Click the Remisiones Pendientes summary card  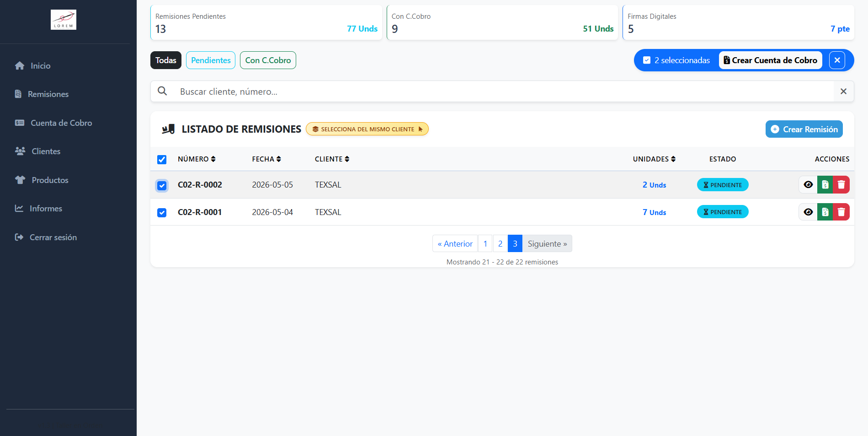[266, 23]
